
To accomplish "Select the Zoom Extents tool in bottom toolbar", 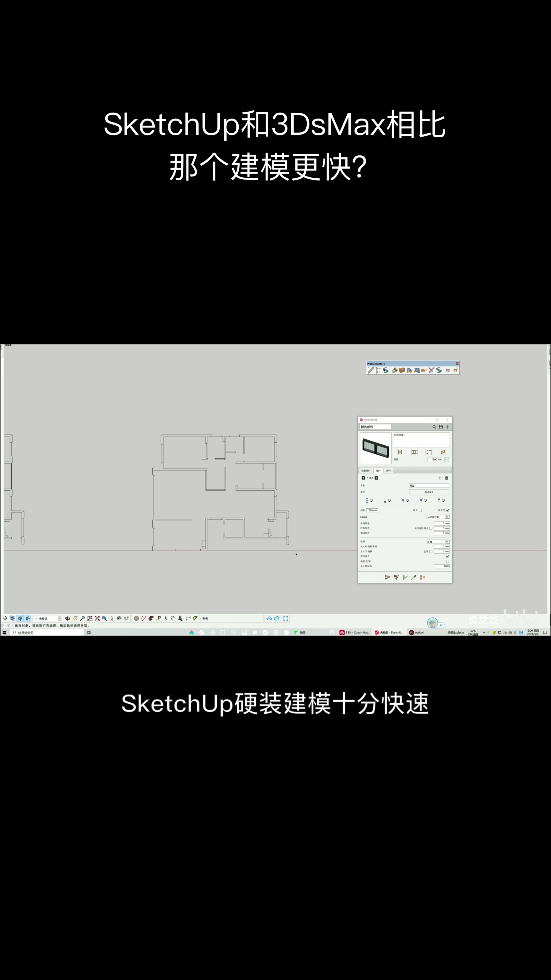I will pos(97,619).
